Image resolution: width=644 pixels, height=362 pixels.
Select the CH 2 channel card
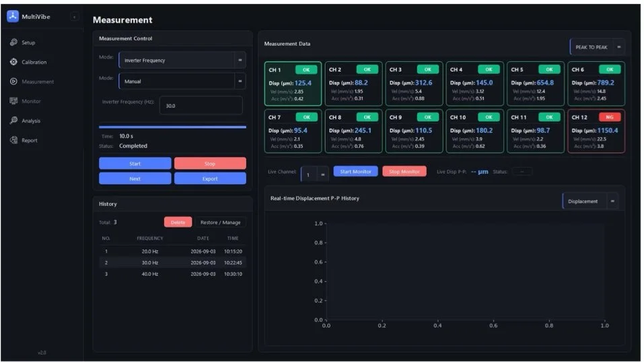(353, 84)
